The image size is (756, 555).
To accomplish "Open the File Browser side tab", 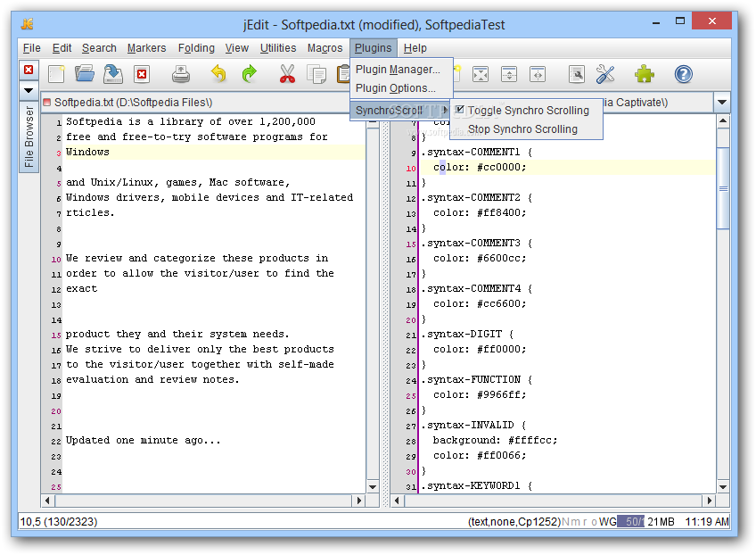I will [29, 137].
